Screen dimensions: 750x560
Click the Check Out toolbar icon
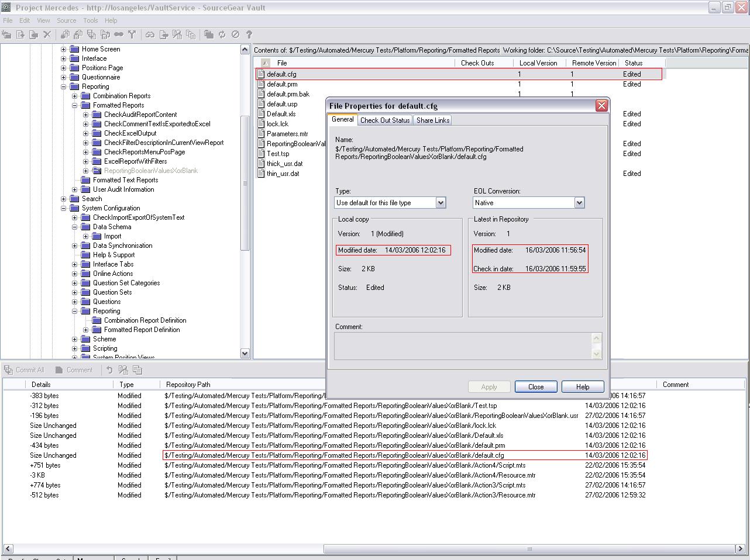78,34
